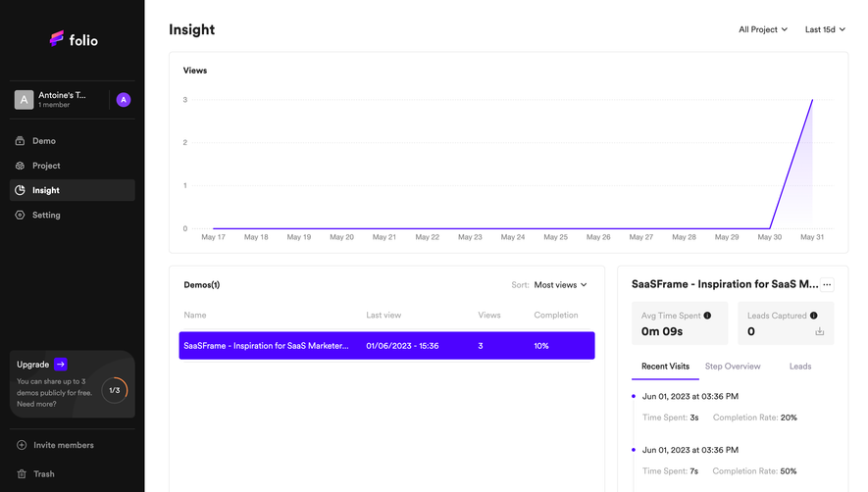Click the Time Spent: 7s text
Screen dimensions: 868x492
click(x=671, y=471)
